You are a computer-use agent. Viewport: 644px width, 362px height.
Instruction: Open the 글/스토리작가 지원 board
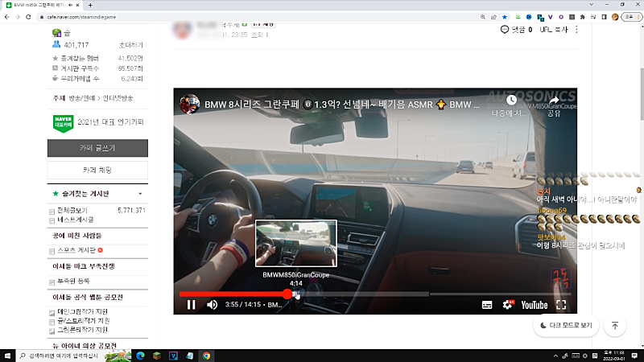point(84,320)
